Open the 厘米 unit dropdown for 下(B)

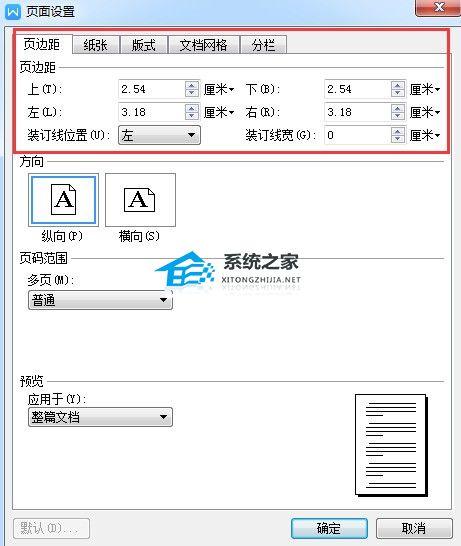coord(425,89)
